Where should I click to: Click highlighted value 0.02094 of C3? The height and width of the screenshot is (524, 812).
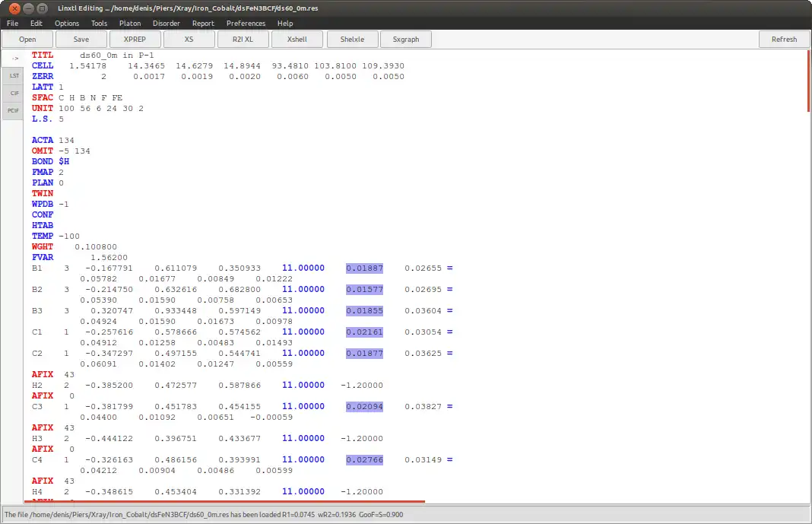[365, 406]
